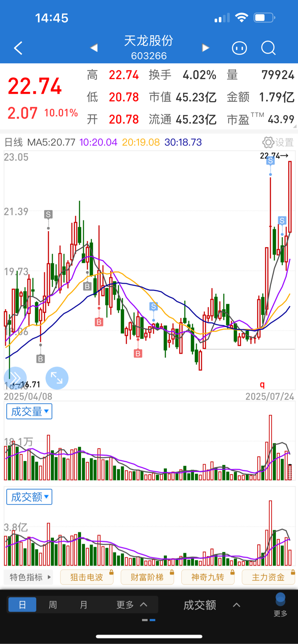Tap stock name 天龙股份
Image resolution: width=298 pixels, height=644 pixels.
click(x=149, y=40)
